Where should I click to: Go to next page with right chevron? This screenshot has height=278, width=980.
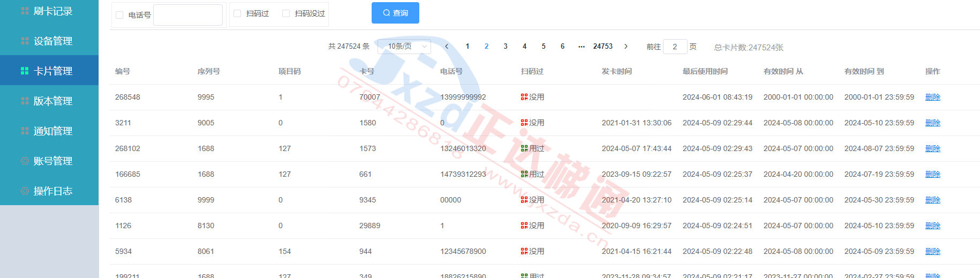pos(626,47)
